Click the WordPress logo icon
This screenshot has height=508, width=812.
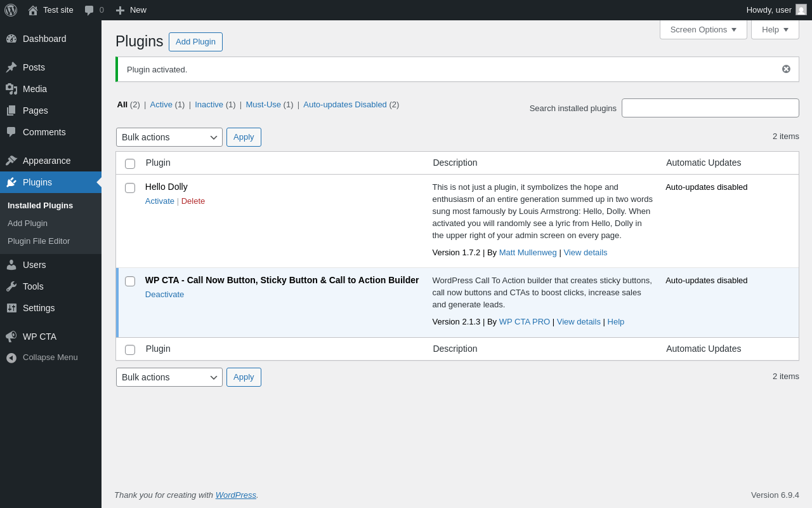pyautogui.click(x=11, y=10)
